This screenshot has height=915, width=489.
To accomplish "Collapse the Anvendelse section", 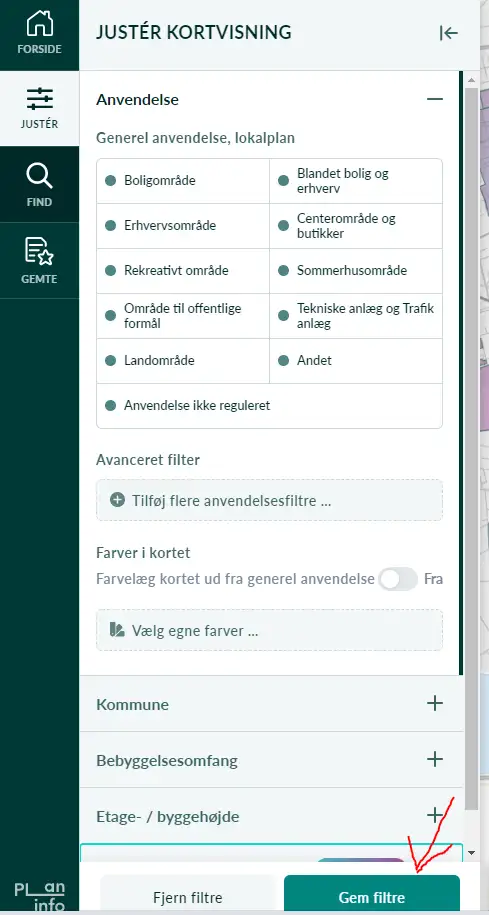I will [435, 99].
